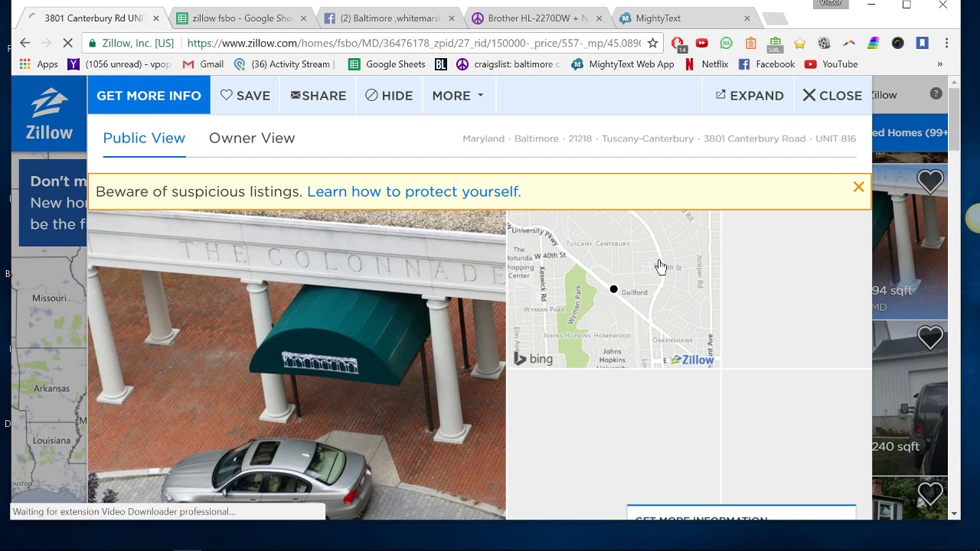Click the Tuscany-Canterbury breadcrumb link
This screenshot has height=551, width=980.
[x=648, y=139]
